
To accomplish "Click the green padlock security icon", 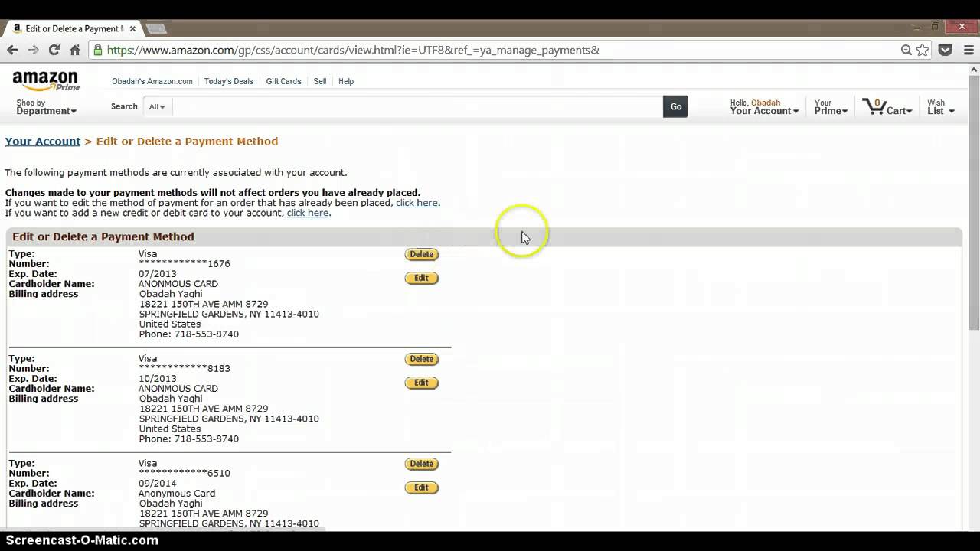I will pos(97,50).
